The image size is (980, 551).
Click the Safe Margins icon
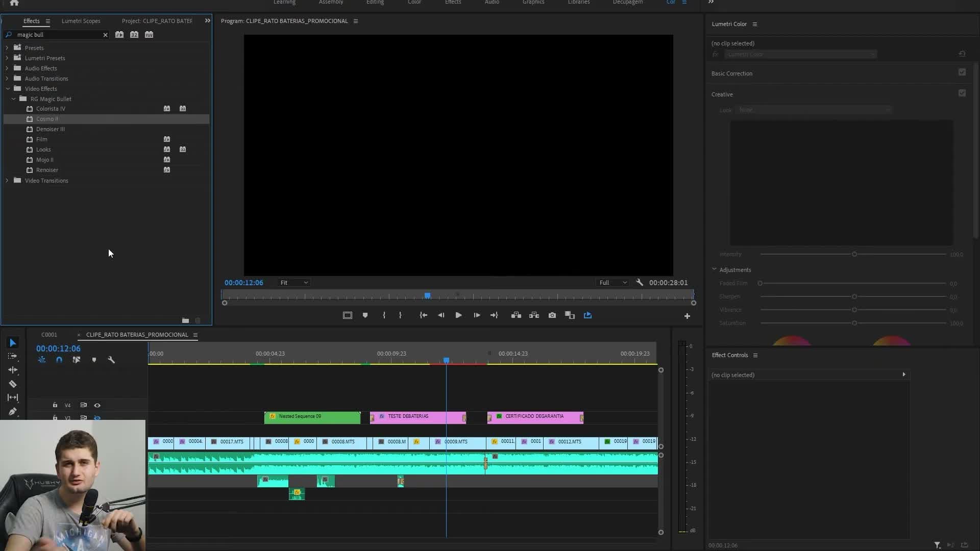pyautogui.click(x=348, y=315)
